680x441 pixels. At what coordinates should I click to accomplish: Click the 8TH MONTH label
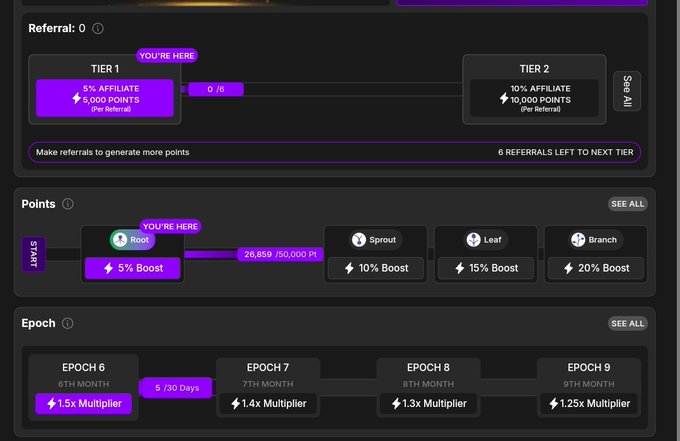coord(428,384)
